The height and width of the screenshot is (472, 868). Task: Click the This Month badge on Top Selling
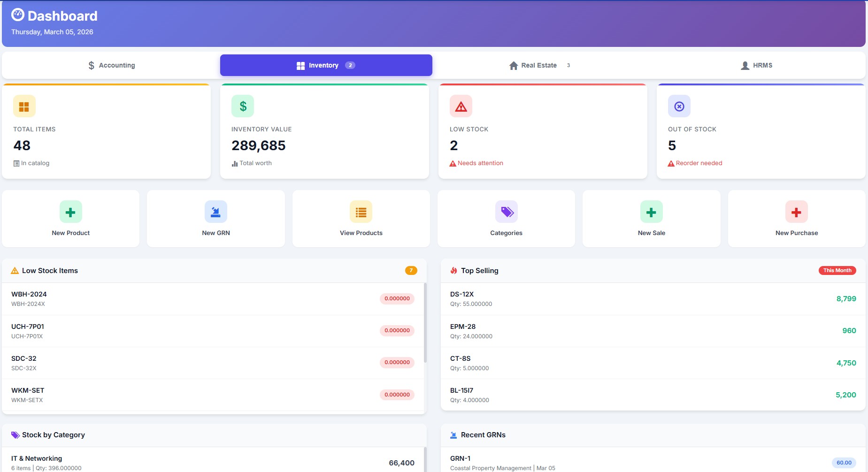click(837, 270)
